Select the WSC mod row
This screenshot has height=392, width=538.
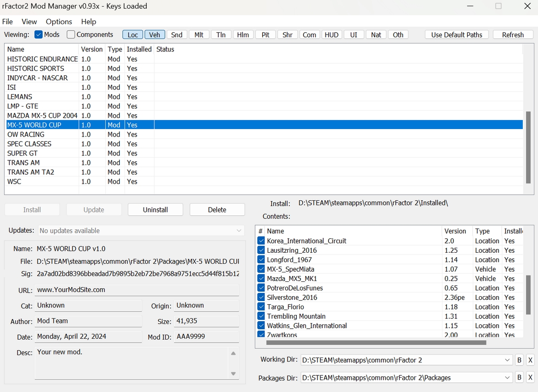tap(265, 181)
